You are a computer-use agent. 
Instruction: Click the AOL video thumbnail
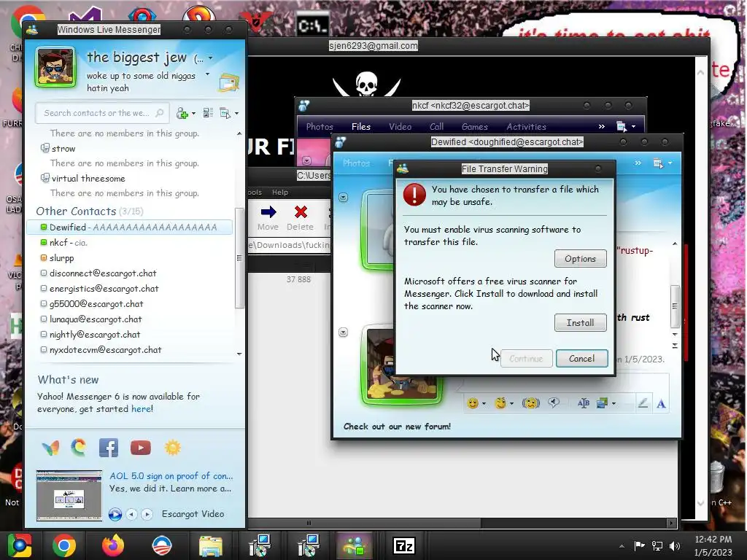69,495
